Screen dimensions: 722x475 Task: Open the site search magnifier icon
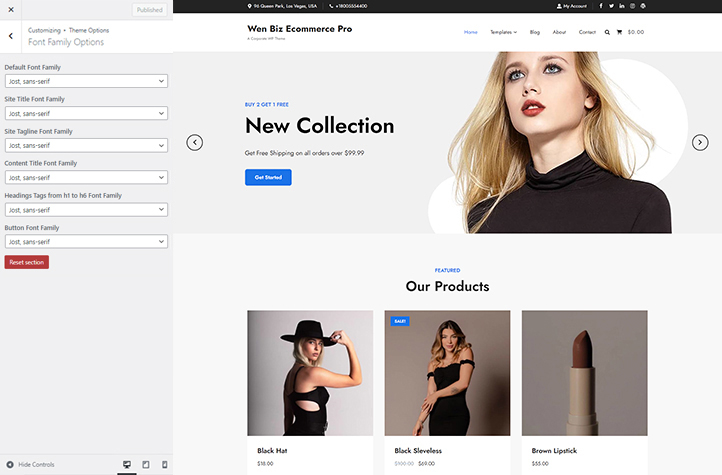(607, 32)
